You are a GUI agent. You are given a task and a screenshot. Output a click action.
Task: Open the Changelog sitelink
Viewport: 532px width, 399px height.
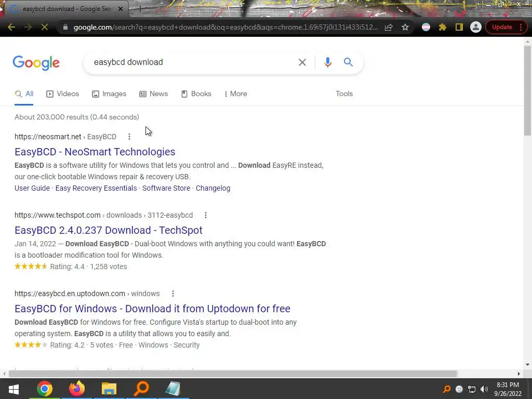point(213,188)
